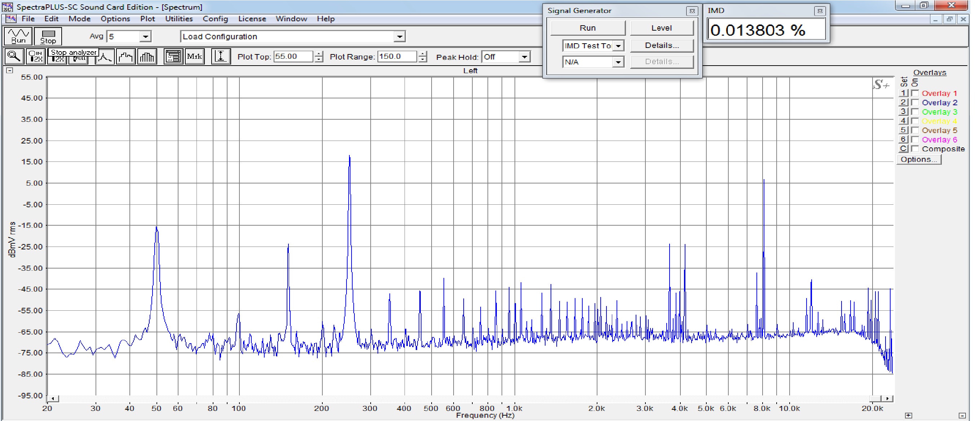
Task: Open the Utilities menu
Action: [x=178, y=19]
